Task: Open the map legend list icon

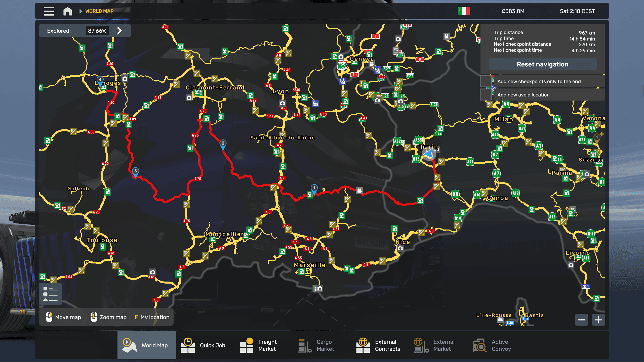Action: coord(50,294)
